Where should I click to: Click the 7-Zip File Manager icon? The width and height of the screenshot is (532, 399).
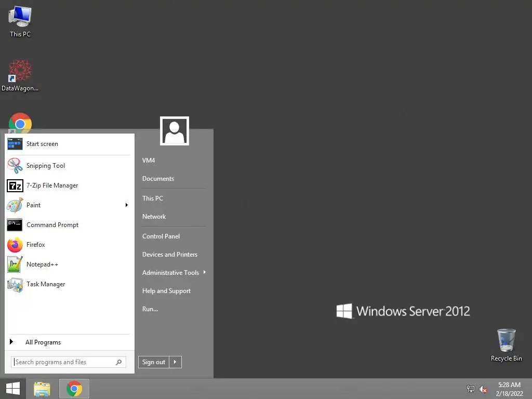(15, 185)
